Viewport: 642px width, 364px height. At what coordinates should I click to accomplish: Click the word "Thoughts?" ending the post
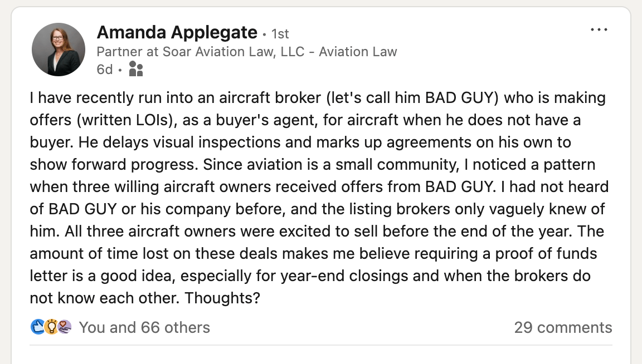[222, 298]
